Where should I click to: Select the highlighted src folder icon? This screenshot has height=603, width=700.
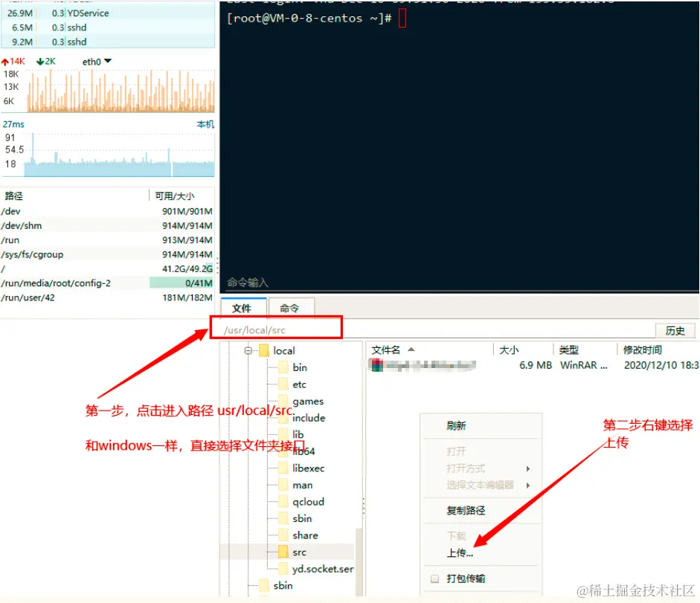pyautogui.click(x=283, y=552)
